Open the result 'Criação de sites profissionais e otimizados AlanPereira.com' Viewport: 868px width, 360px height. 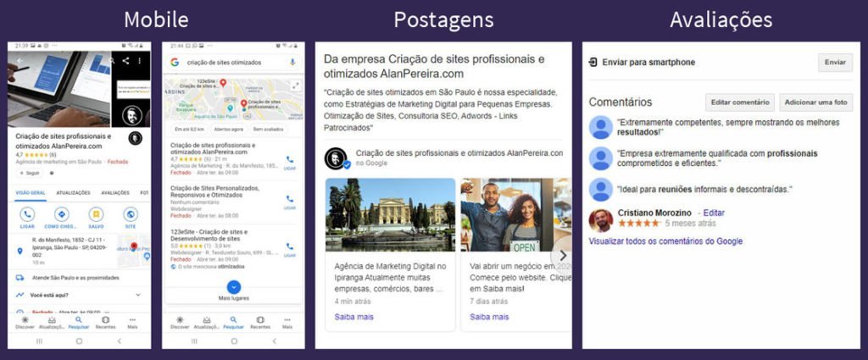(x=213, y=148)
